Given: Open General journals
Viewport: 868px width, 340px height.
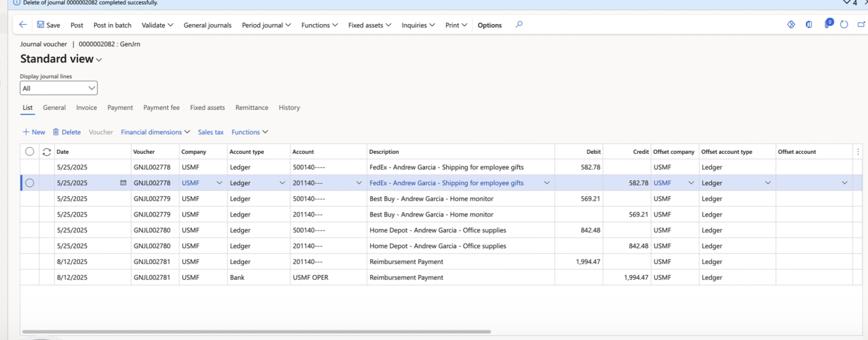Looking at the screenshot, I should [x=208, y=25].
